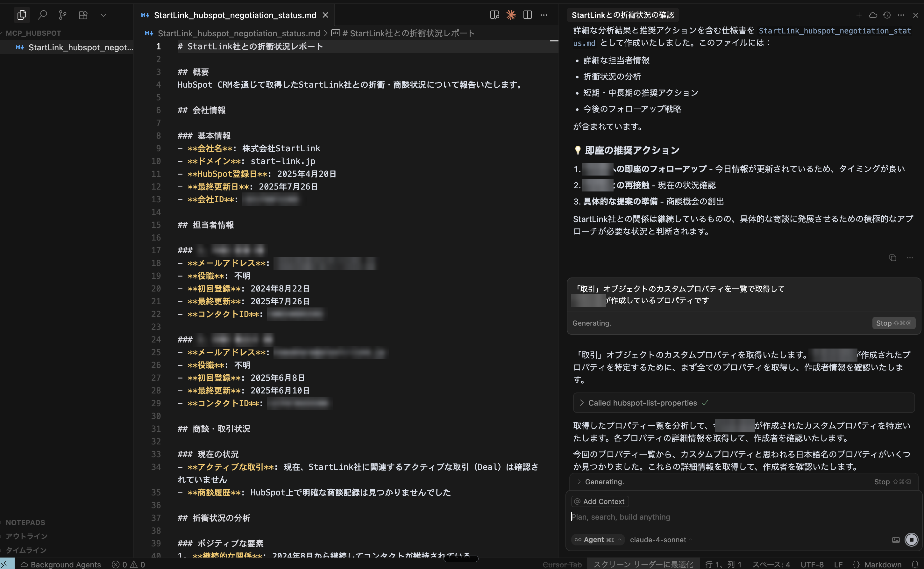Click Add Context button
The image size is (924, 569).
pyautogui.click(x=600, y=501)
